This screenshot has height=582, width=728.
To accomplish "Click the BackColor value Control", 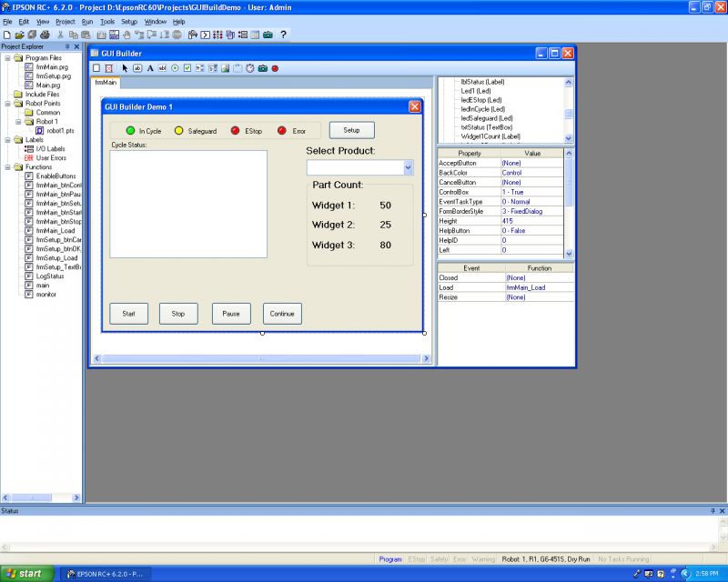I will tap(532, 173).
